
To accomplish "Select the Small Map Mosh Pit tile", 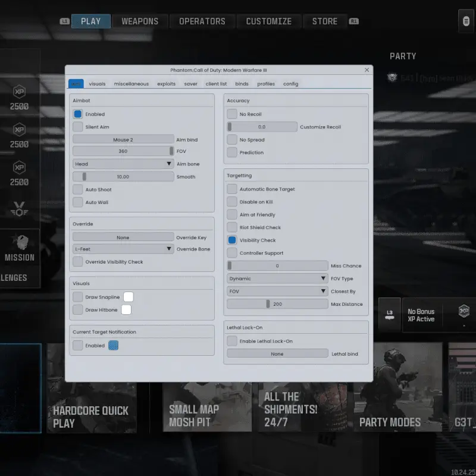I will [x=207, y=407].
